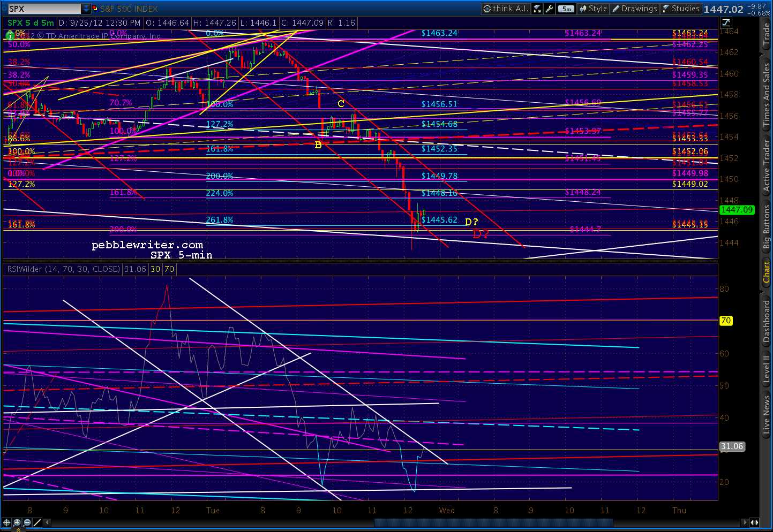Screen dimensions: 773x532
Task: Select the Chart side tab
Action: tap(767, 272)
